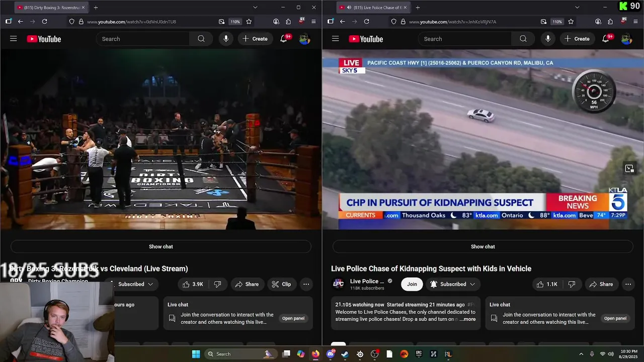Open new tab in left Firefox window
Viewport: 644px width, 362px height.
click(96, 8)
